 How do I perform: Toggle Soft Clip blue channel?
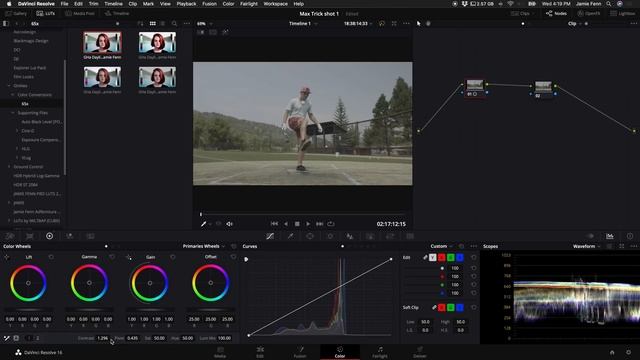[x=460, y=307]
